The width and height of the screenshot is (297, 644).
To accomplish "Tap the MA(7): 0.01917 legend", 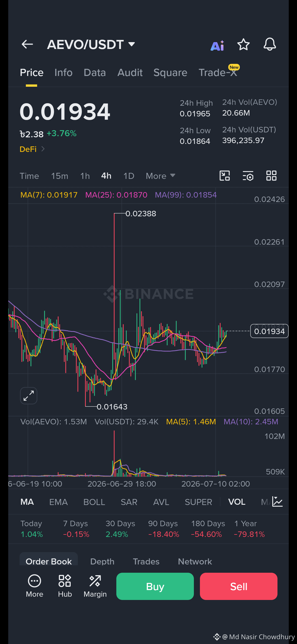I will click(x=49, y=195).
